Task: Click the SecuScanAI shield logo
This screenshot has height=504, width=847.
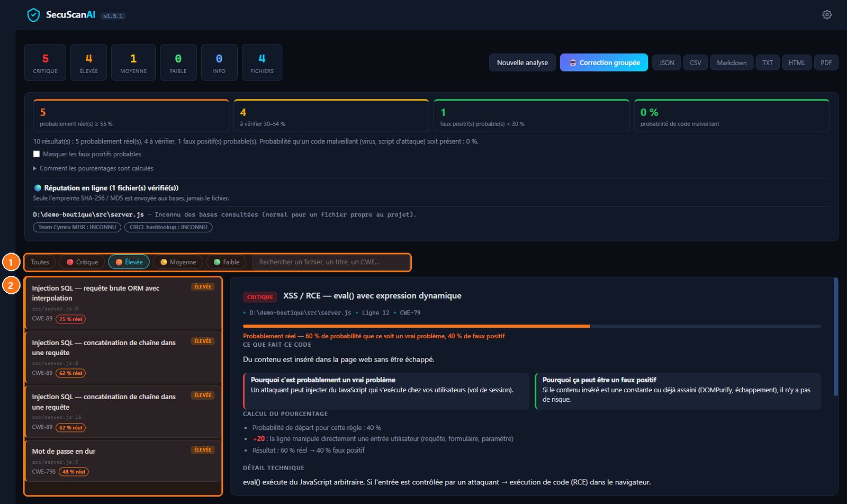Action: 33,15
